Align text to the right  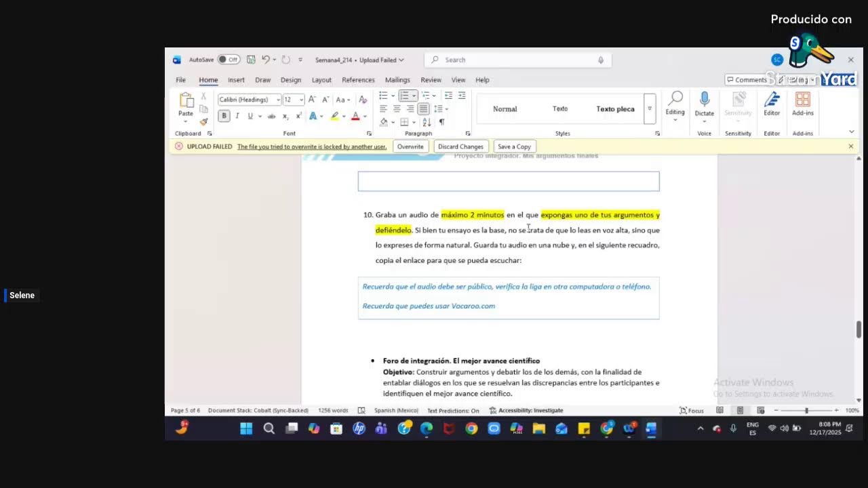coord(410,108)
